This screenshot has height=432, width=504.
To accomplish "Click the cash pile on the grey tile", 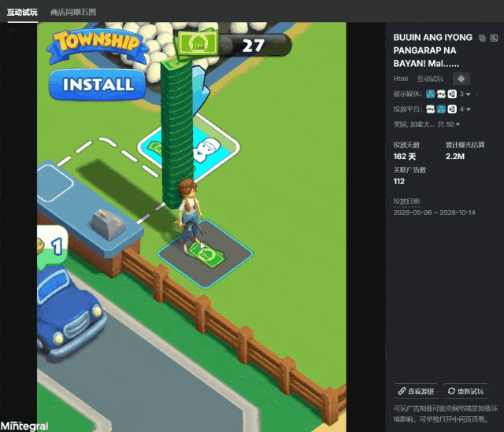I will pyautogui.click(x=206, y=256).
